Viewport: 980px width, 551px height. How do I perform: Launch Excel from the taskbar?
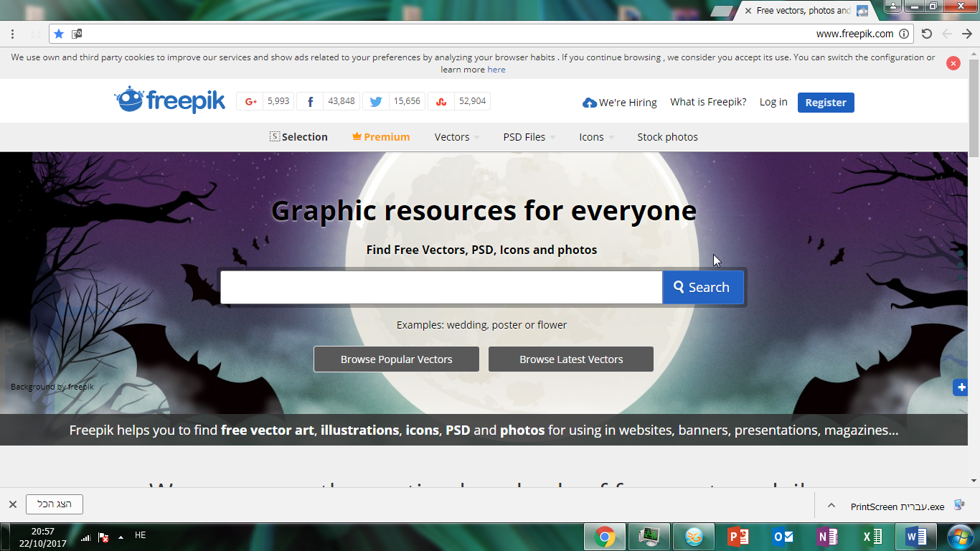(x=872, y=537)
